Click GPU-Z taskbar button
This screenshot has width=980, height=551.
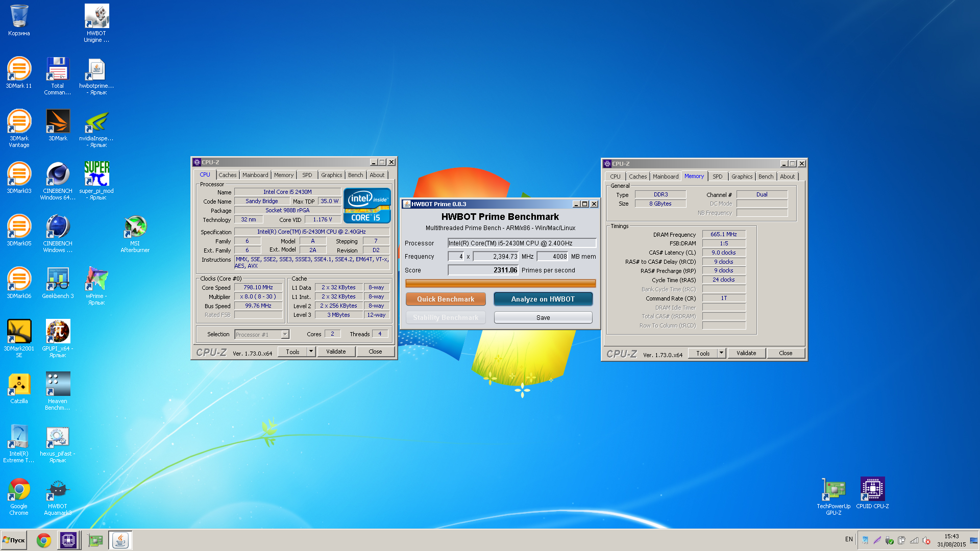[x=95, y=540]
